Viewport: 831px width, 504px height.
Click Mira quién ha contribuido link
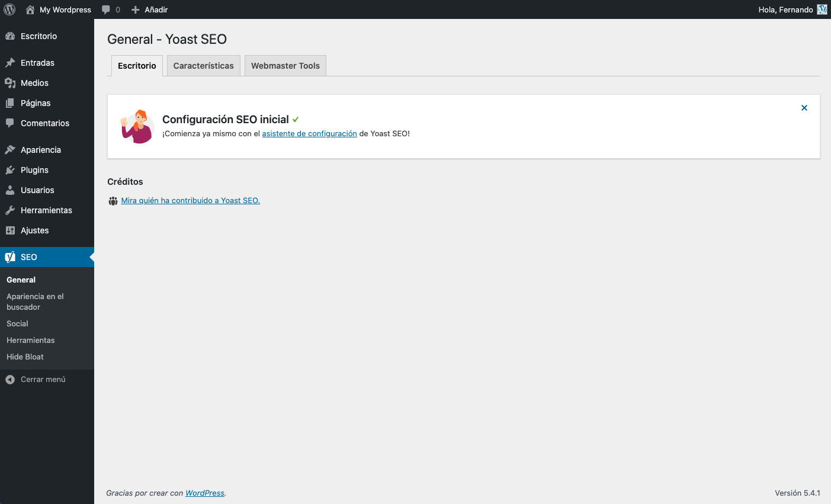(x=190, y=201)
